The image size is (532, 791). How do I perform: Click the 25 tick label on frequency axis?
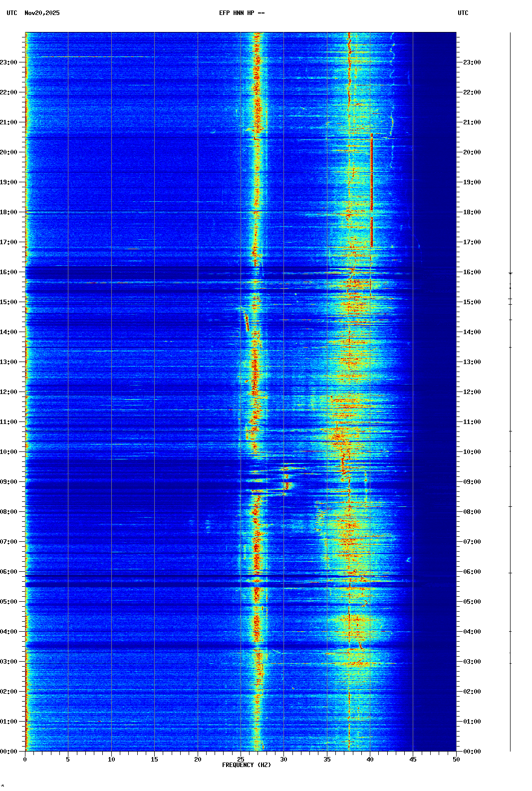point(241,760)
